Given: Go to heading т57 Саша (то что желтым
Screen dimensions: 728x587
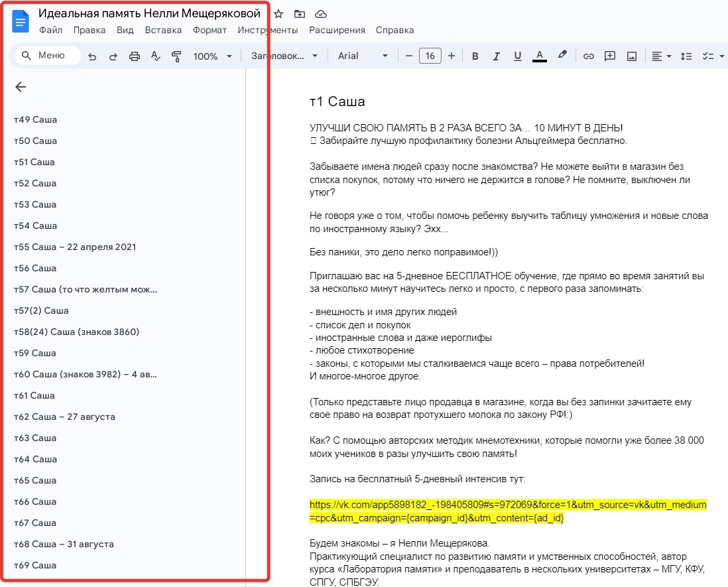Looking at the screenshot, I should [x=86, y=290].
